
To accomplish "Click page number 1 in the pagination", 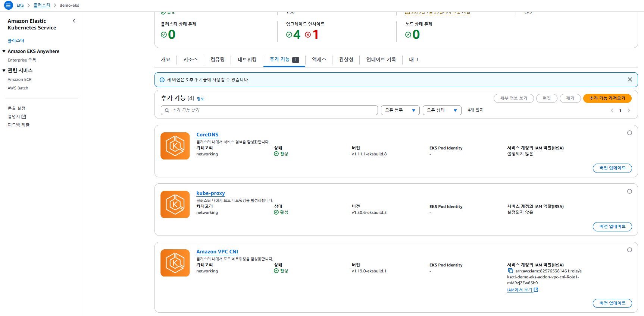I will (x=620, y=111).
